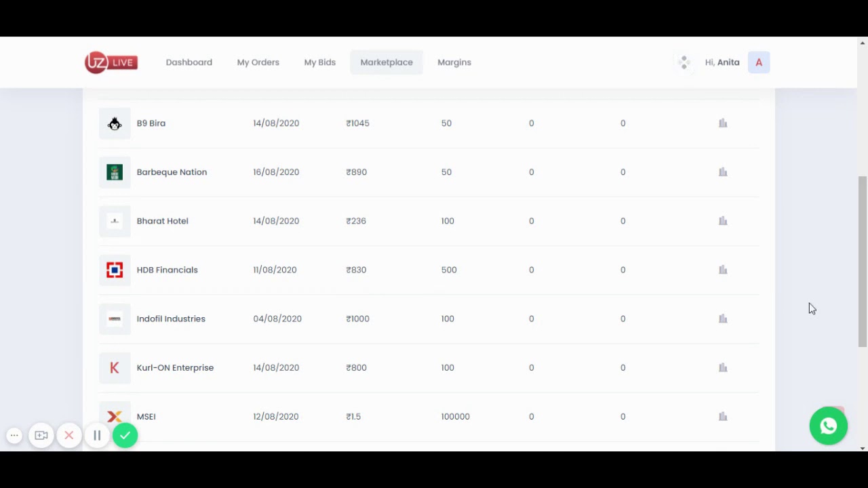
Task: Select the Kurl-ON Enterprise company name
Action: pyautogui.click(x=175, y=367)
